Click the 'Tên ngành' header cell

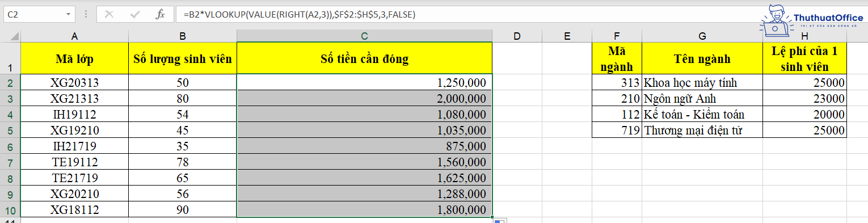tap(702, 58)
